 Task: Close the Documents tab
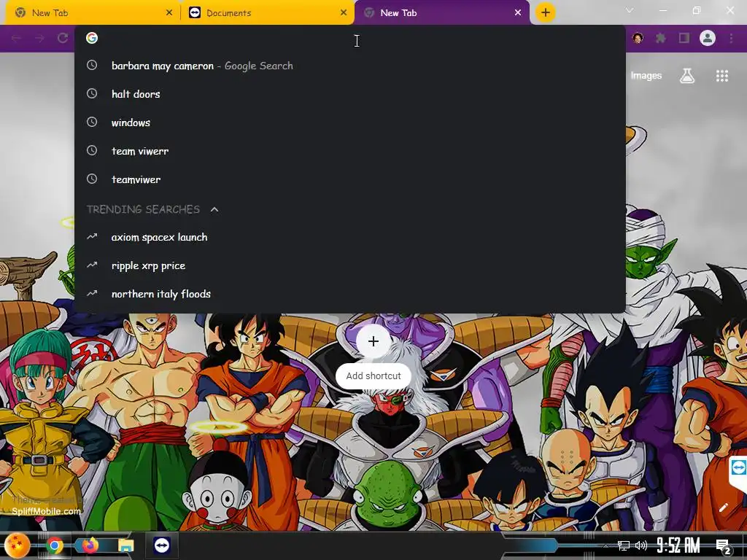(x=344, y=13)
